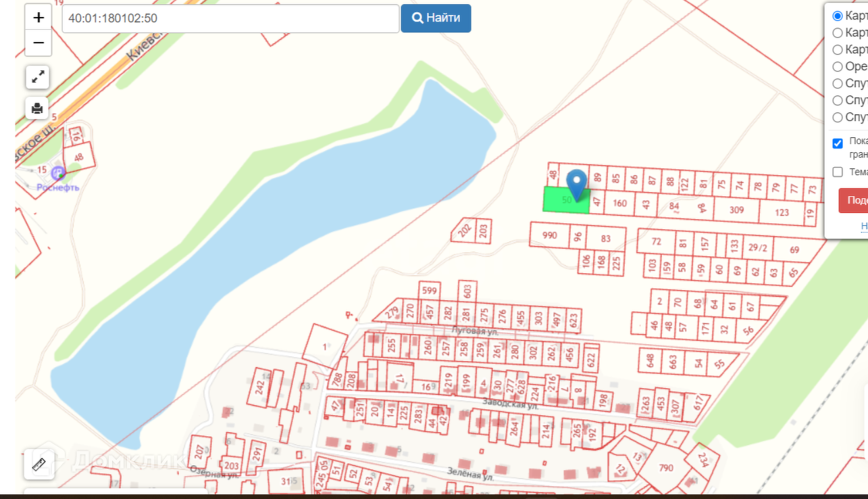
Task: Click parcel labeled 29/2
Action: pyautogui.click(x=758, y=248)
